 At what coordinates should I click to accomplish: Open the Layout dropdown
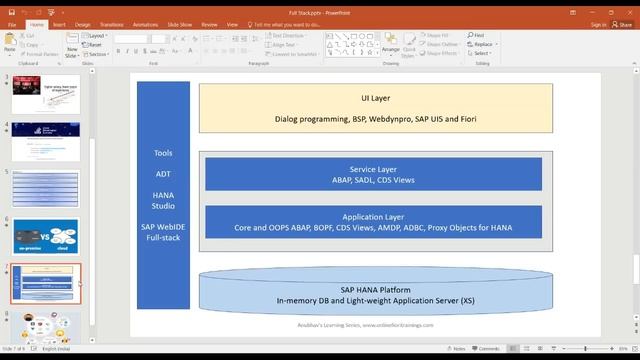click(95, 36)
